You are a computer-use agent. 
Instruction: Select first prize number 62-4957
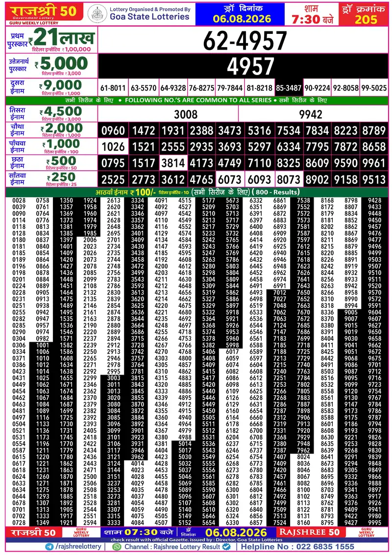pos(245,41)
